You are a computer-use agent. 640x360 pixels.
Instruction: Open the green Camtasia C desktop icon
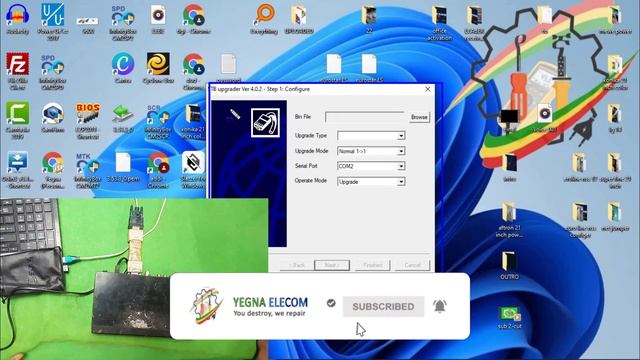coord(18,113)
